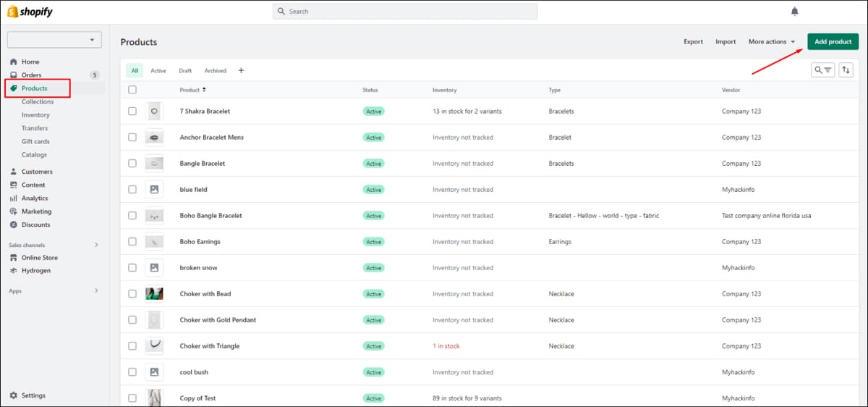This screenshot has height=407, width=868.
Task: Click in the Search field
Action: [x=405, y=12]
